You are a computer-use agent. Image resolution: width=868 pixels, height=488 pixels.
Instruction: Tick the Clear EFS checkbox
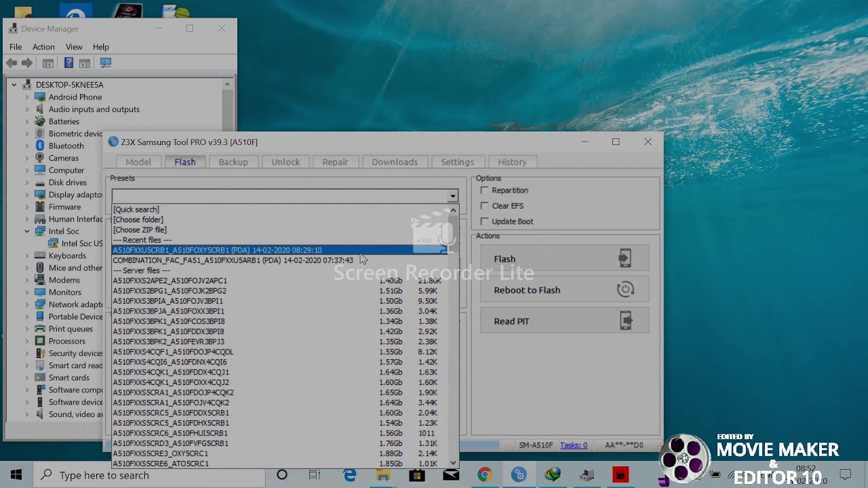pyautogui.click(x=484, y=206)
